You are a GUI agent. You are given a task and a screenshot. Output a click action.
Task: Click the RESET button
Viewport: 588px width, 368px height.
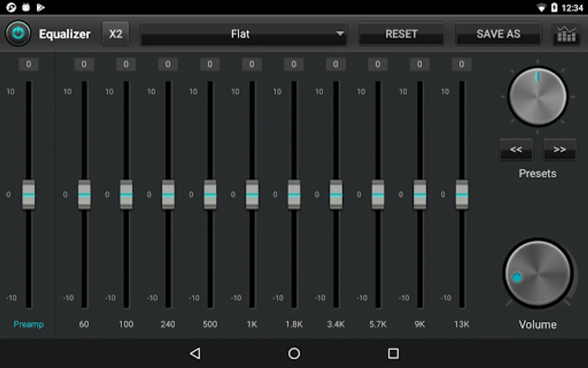pos(401,34)
